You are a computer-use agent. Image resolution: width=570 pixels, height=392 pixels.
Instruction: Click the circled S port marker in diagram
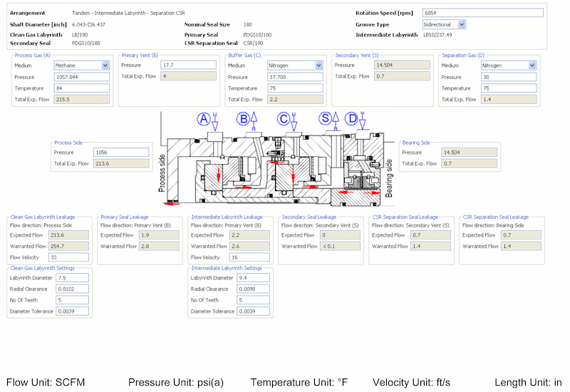tap(326, 118)
